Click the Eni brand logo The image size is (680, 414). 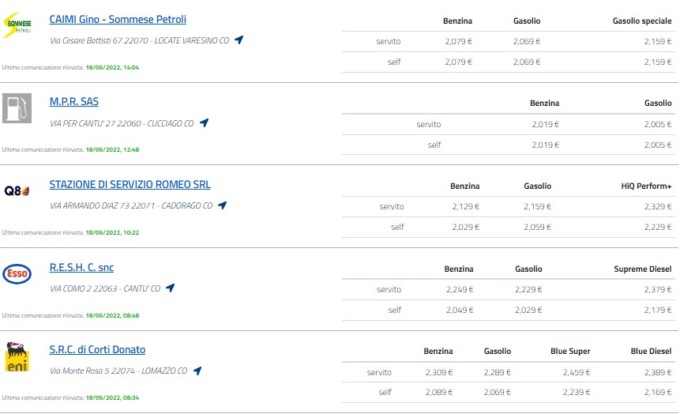point(17,357)
